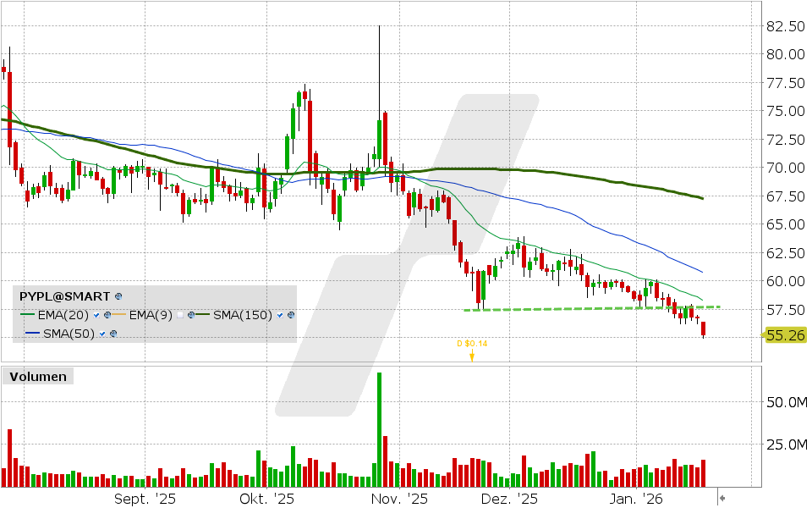Disable the SMA(150) checkbox
Viewport: 812px width, 508px height.
(279, 316)
